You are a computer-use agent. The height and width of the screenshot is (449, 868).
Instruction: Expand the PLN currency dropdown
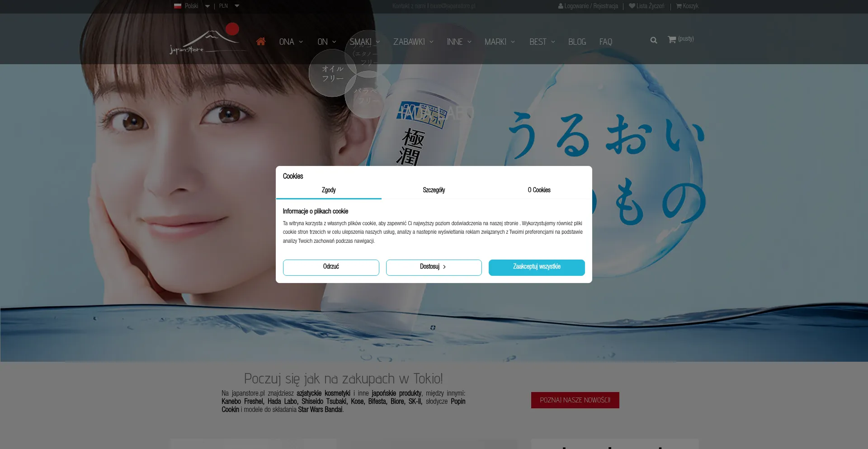pyautogui.click(x=237, y=6)
